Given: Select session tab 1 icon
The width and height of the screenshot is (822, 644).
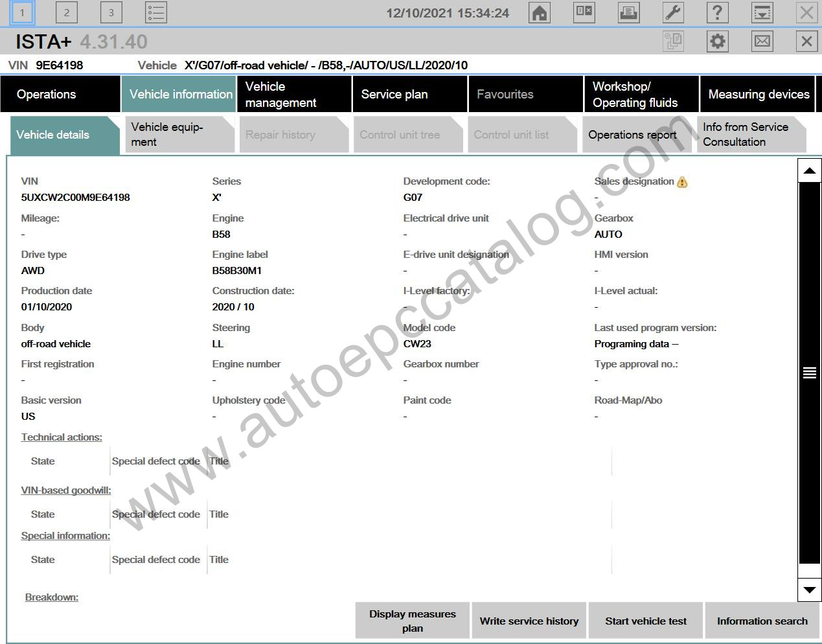Looking at the screenshot, I should 22,12.
